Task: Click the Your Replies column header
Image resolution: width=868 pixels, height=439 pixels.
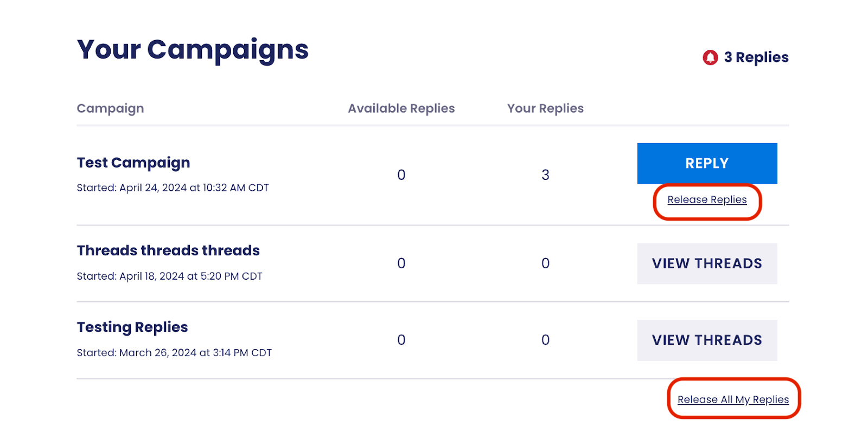Action: [x=545, y=108]
